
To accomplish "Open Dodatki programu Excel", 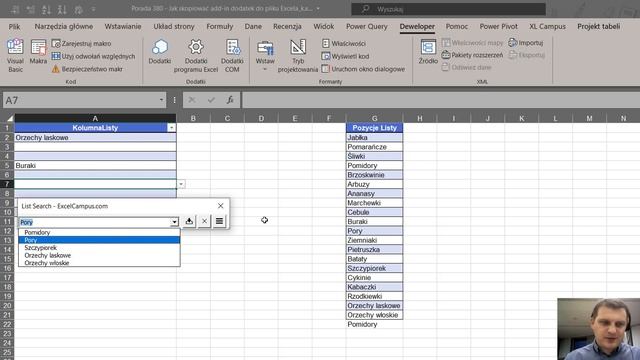I will (x=196, y=56).
